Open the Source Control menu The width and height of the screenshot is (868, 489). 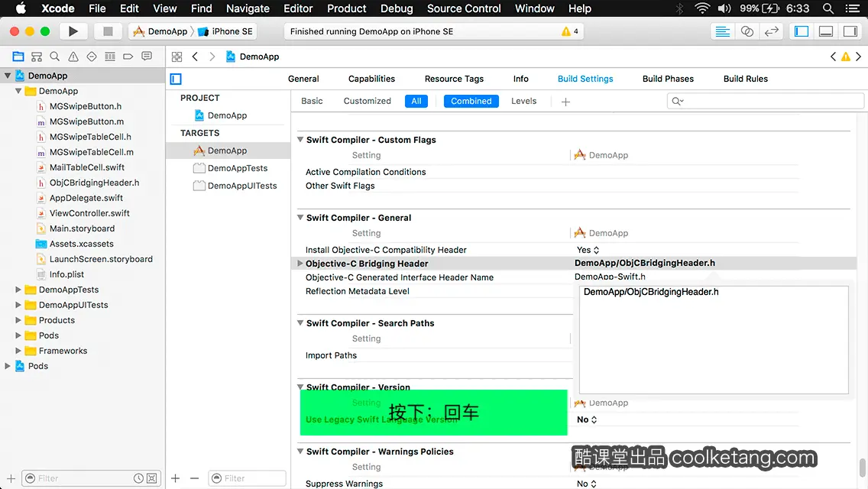[x=464, y=8]
